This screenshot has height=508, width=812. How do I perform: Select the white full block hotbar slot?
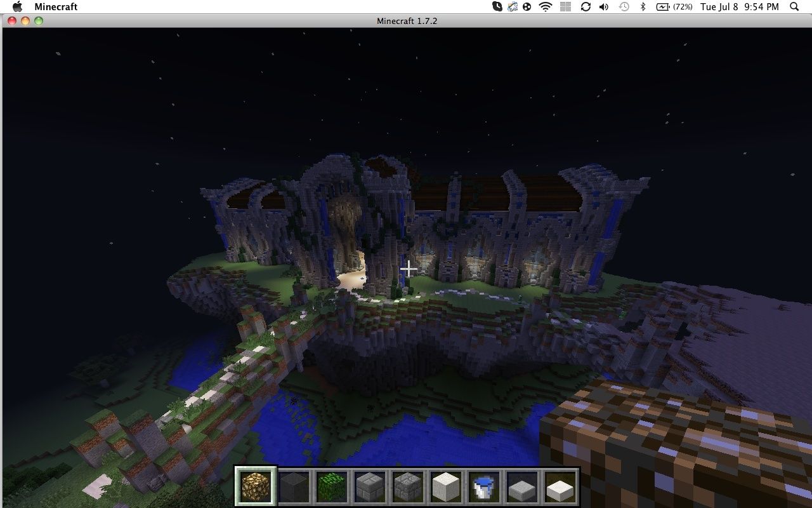click(445, 486)
